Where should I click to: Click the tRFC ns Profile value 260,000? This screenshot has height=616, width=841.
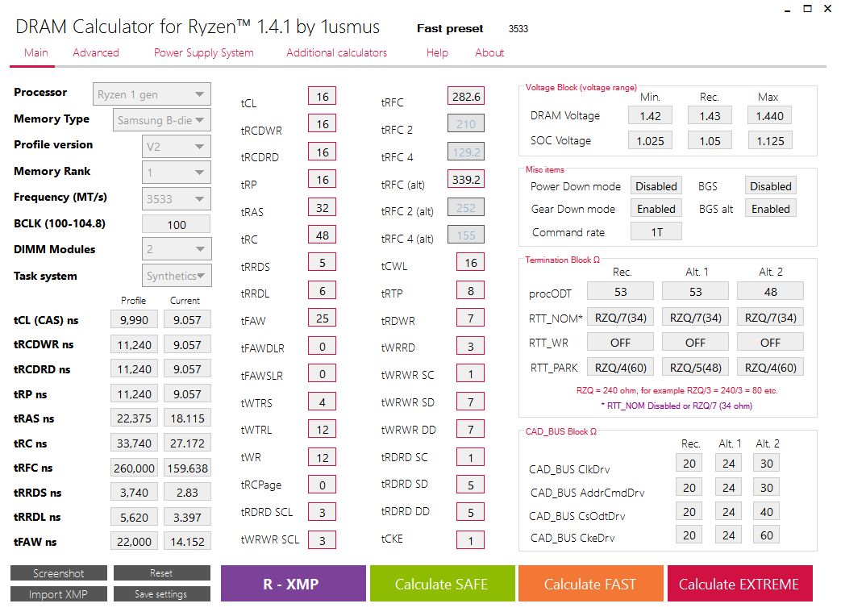pos(134,468)
